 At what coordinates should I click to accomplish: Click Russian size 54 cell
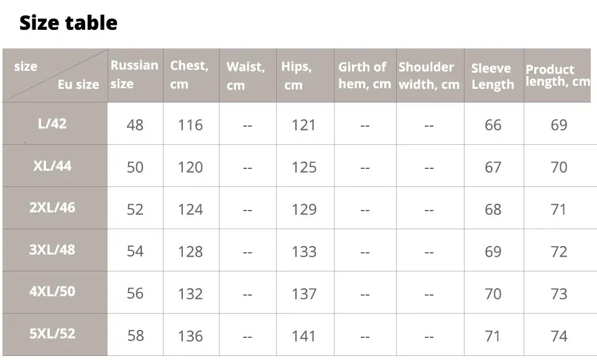pyautogui.click(x=135, y=251)
